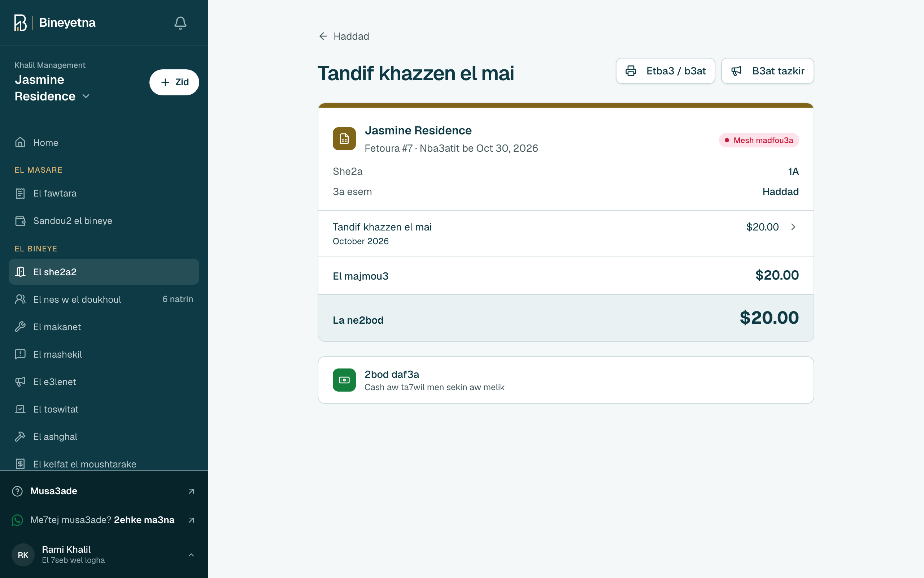Open the 2bod daf3a payment card
924x578 pixels.
pyautogui.click(x=566, y=380)
